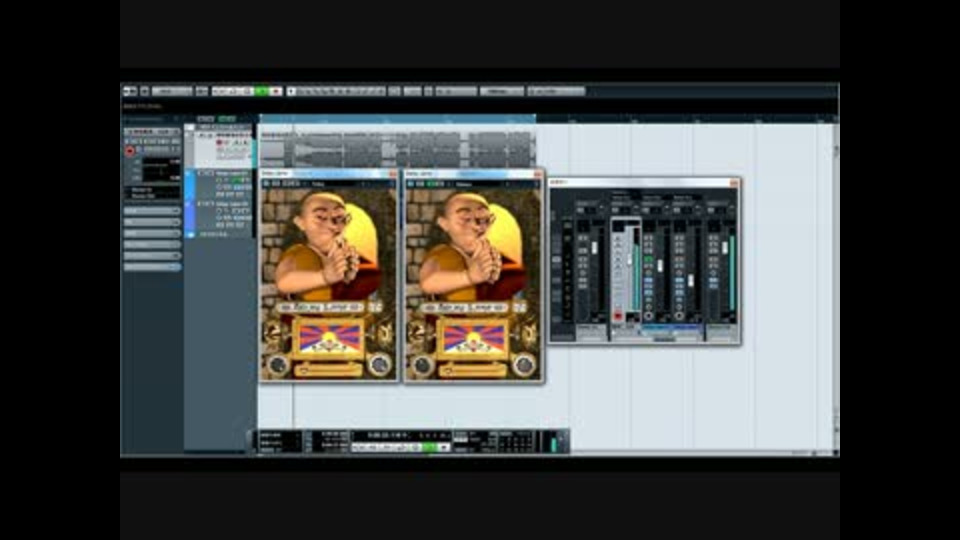Click the left knob in the left plugin window

tap(278, 365)
